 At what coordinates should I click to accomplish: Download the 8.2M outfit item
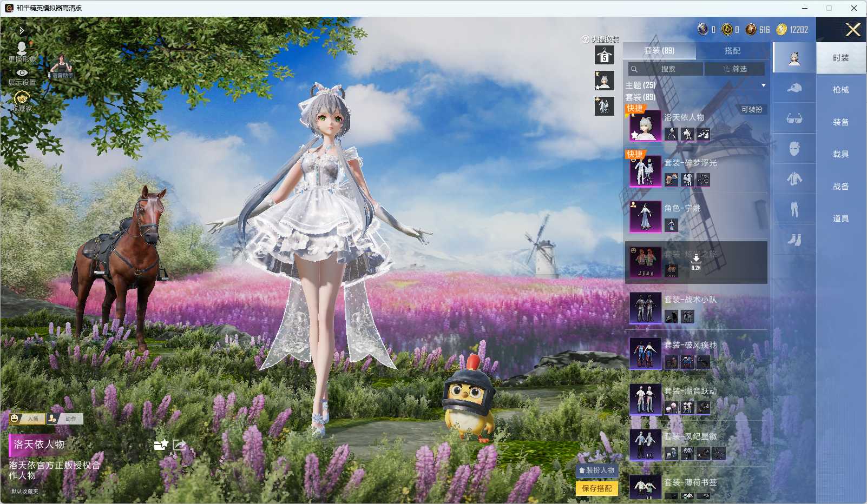(696, 262)
